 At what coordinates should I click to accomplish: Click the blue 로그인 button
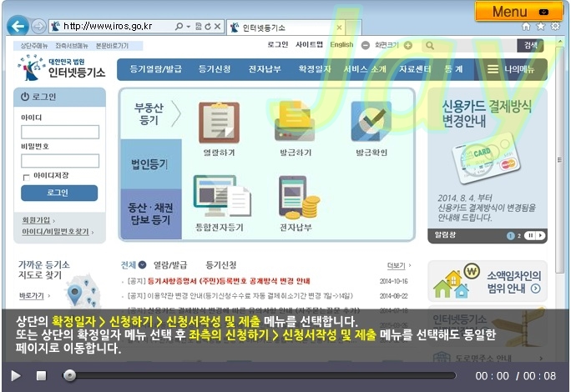(x=59, y=193)
